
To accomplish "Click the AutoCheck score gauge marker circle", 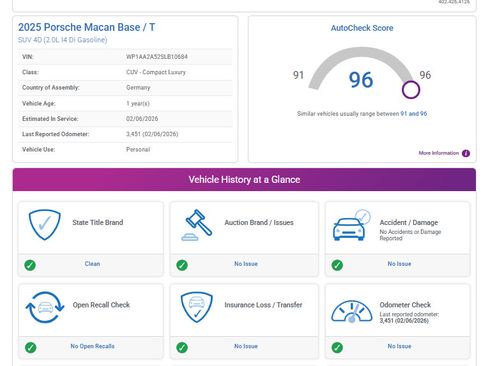I will click(411, 90).
